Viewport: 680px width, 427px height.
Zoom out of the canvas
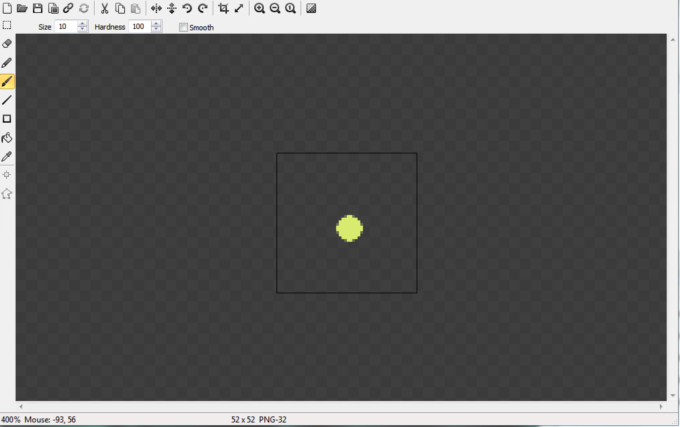[x=275, y=8]
